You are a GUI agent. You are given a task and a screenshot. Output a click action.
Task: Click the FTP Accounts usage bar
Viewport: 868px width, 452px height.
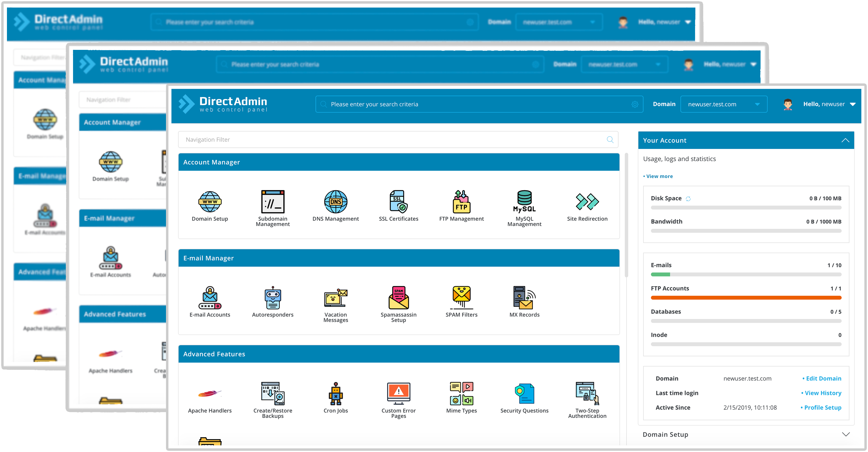tap(746, 298)
